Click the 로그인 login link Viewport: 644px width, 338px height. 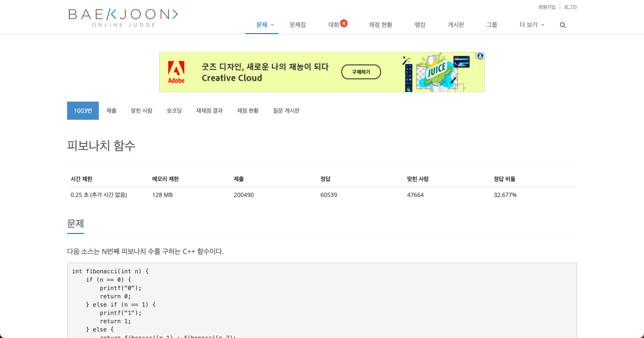pyautogui.click(x=570, y=7)
